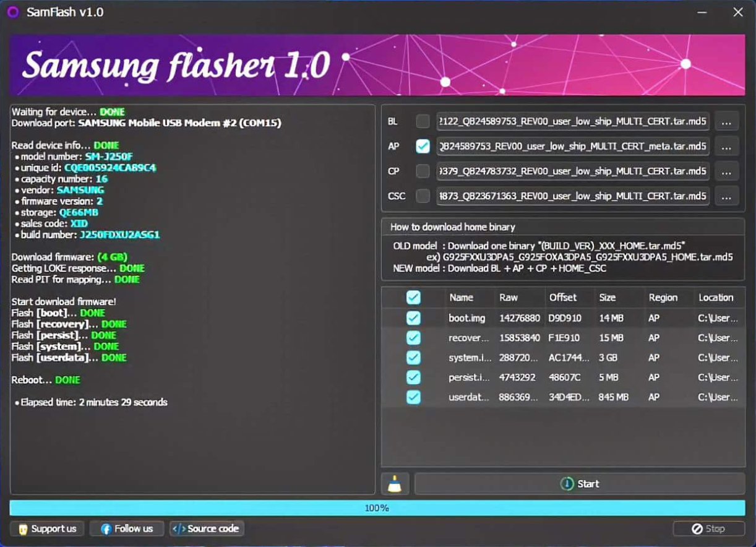The image size is (756, 547).
Task: Select the 5 MB size cell
Action: click(x=609, y=377)
